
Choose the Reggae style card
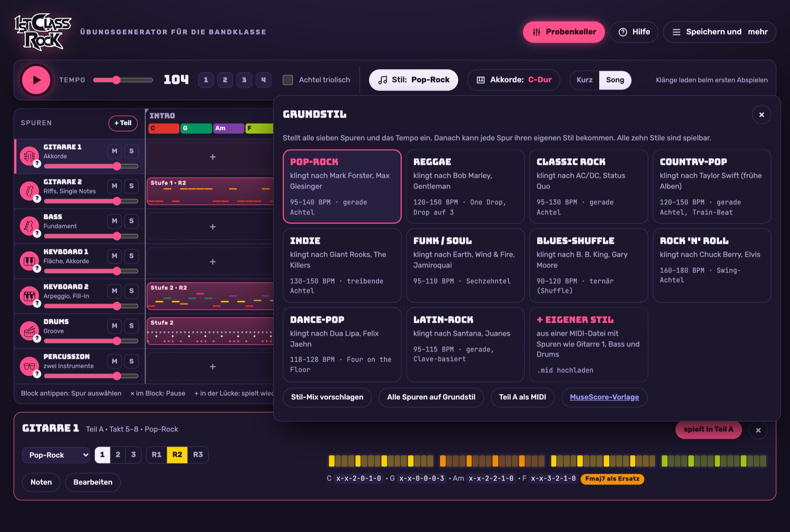(465, 186)
